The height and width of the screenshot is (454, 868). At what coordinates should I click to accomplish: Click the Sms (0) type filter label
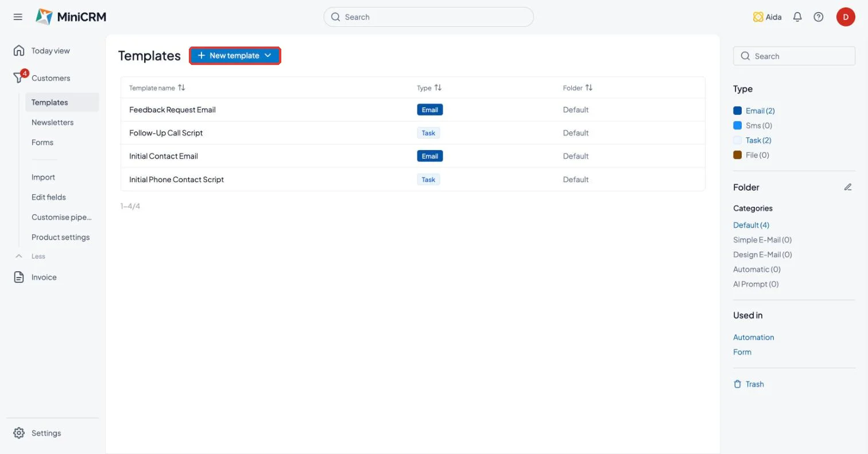[x=759, y=125]
